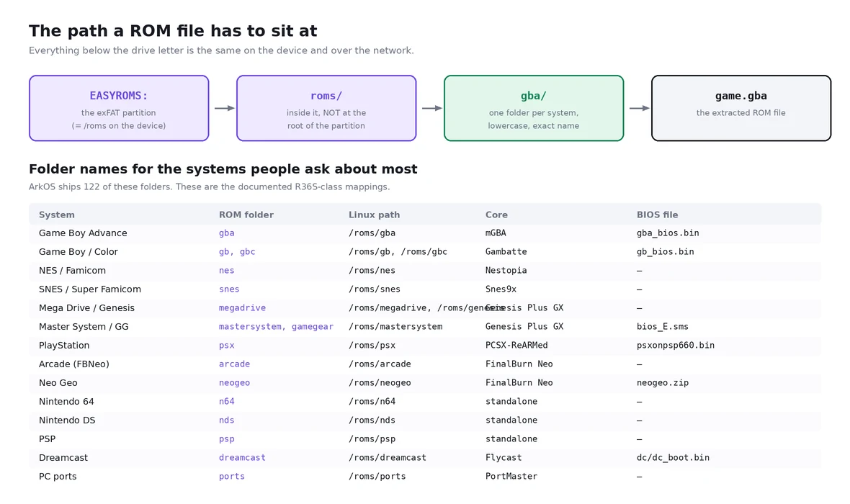Click the "dc/dc_boot.bin" BIOS cell
The width and height of the screenshot is (850, 504).
[x=673, y=458]
